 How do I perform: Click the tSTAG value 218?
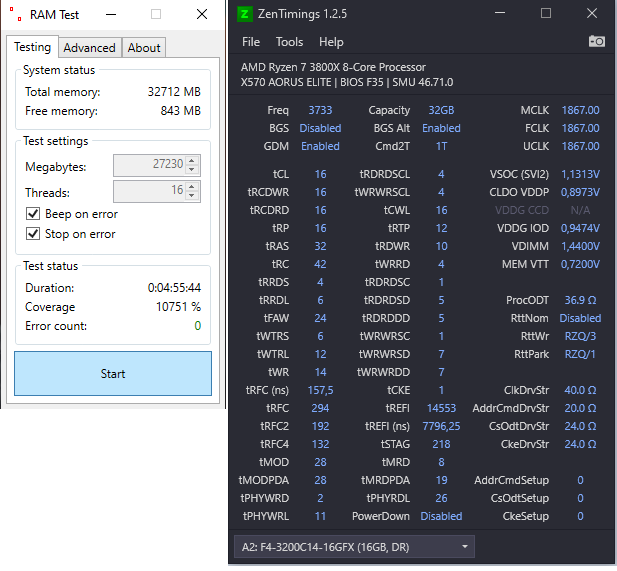tap(441, 444)
